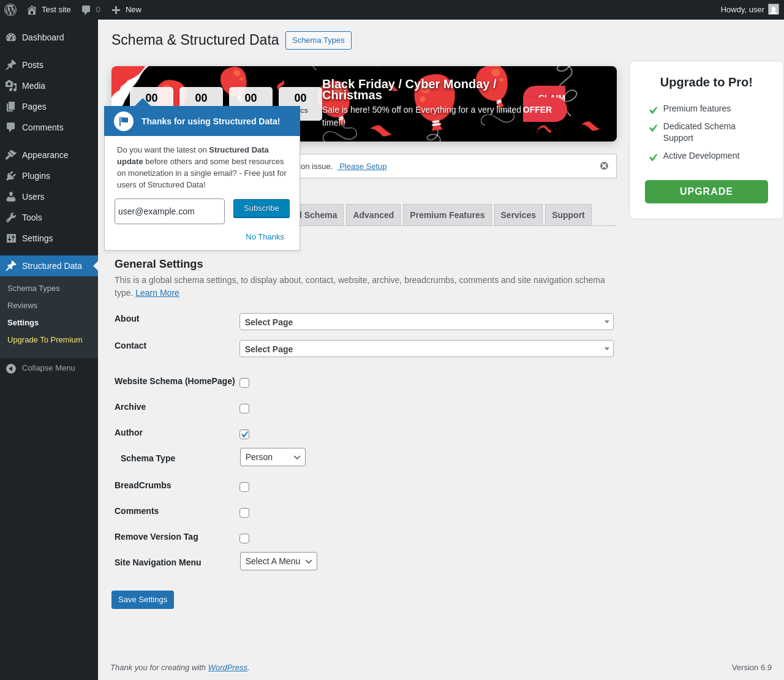Switch to the Premium Features tab
Image resolution: width=784 pixels, height=680 pixels.
[x=447, y=215]
